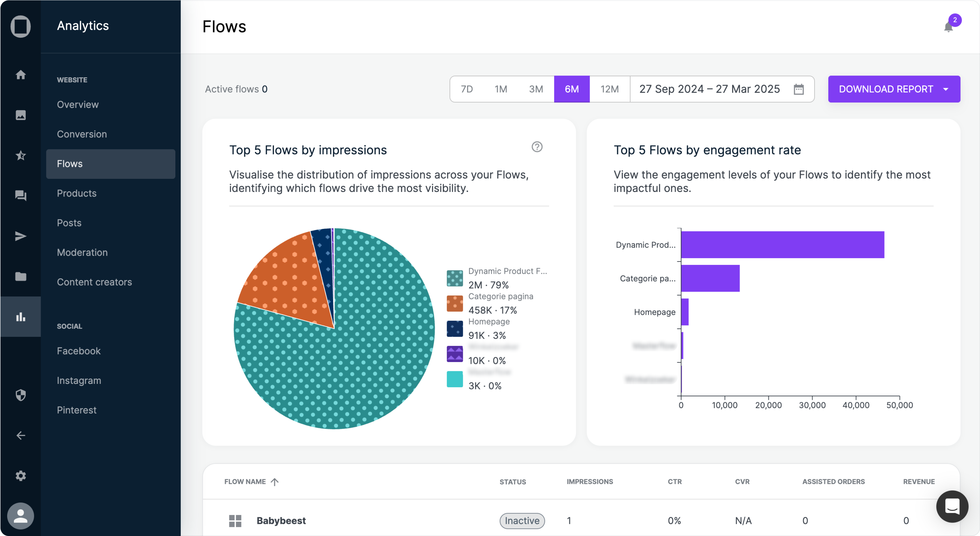Screen dimensions: 980x536
Task: Click the star reviews sidebar icon
Action: coord(21,155)
